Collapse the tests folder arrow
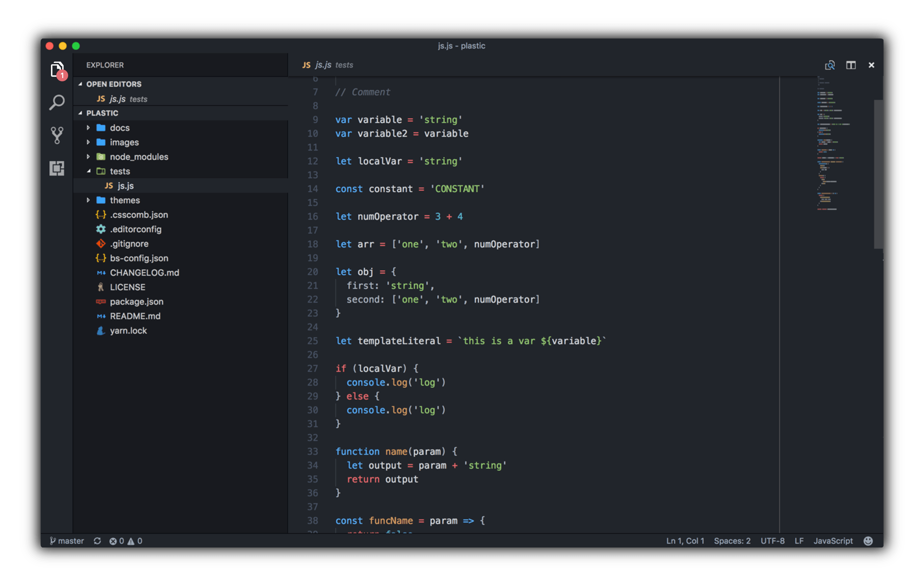Screen dimensions: 924x586 pyautogui.click(x=88, y=171)
